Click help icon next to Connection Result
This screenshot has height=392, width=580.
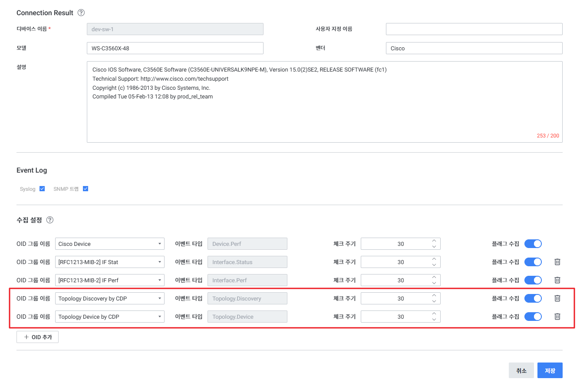(81, 13)
